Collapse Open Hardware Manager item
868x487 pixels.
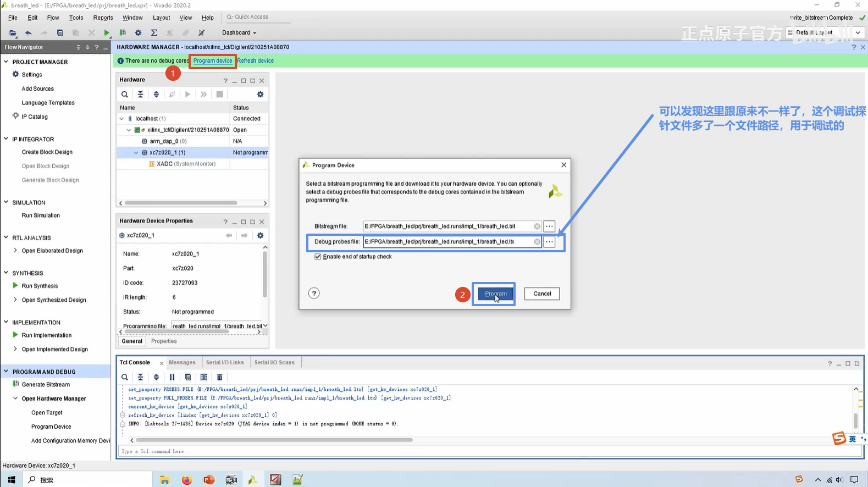15,399
